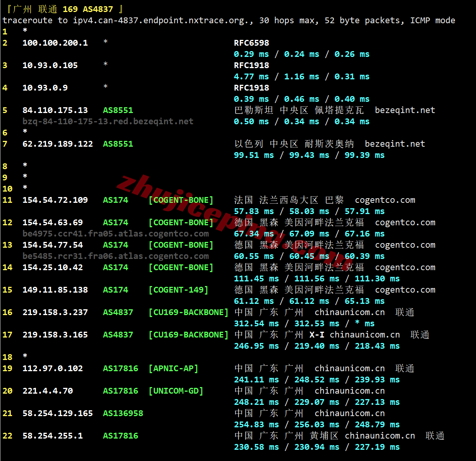Click '30 hops max' in the traceroute line
Image resolution: width=476 pixels, height=461 pixels.
point(289,21)
